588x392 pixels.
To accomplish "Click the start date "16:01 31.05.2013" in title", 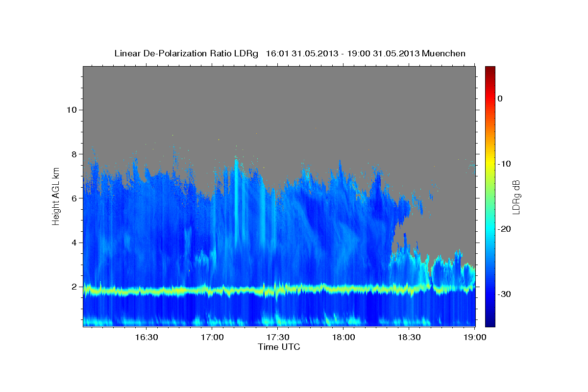I will (x=302, y=53).
